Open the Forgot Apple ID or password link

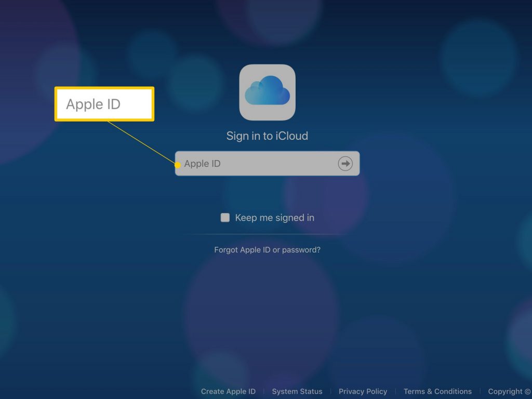[267, 250]
